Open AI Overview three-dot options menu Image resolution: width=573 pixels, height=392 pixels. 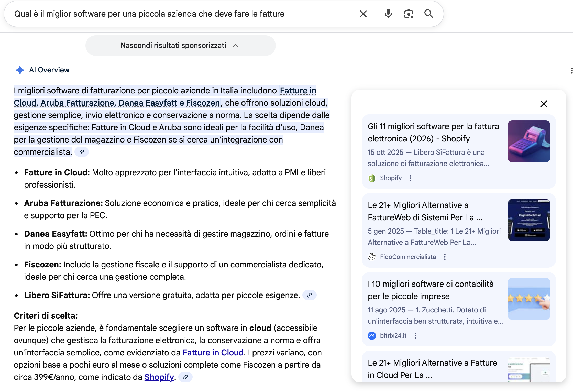[x=571, y=71]
